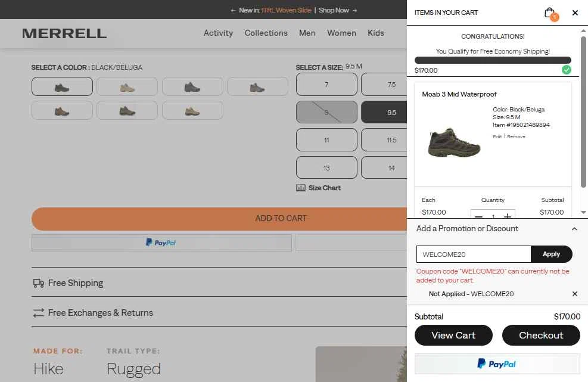
Task: Remove the WELCOME20 not-applied coupon
Action: tap(574, 294)
